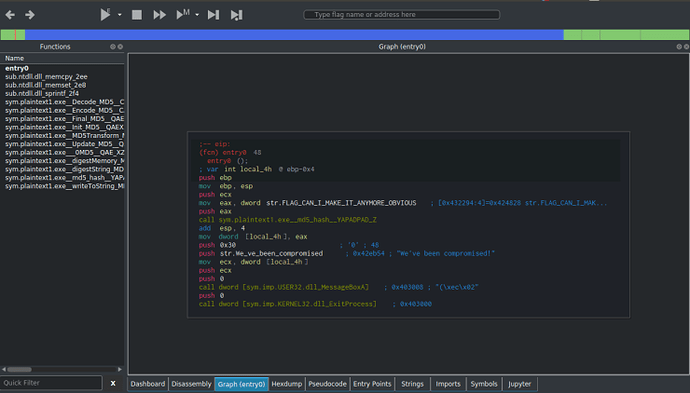Select the digestString function row
The width and height of the screenshot is (690, 393).
(62, 169)
